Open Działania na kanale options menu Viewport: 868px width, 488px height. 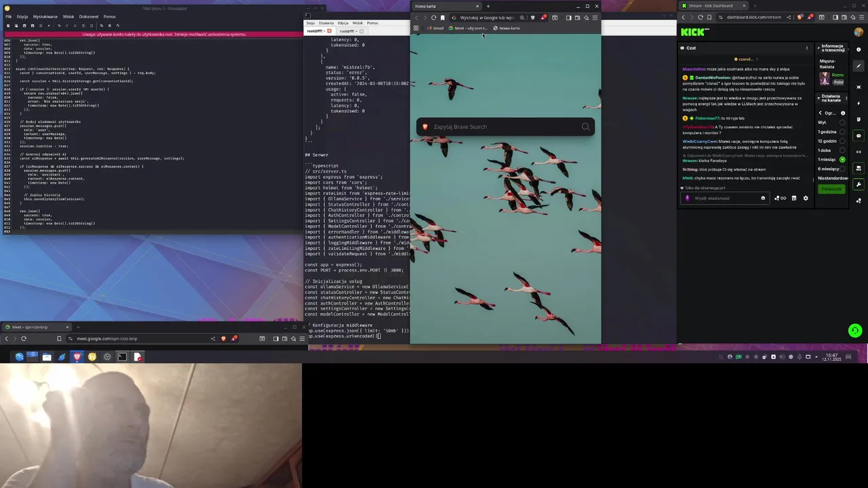[846, 98]
